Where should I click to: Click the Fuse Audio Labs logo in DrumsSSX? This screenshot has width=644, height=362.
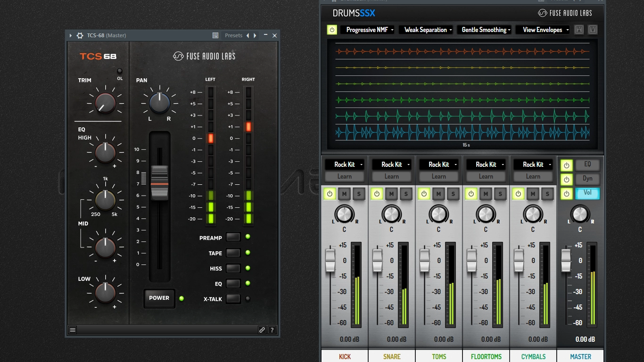[565, 13]
